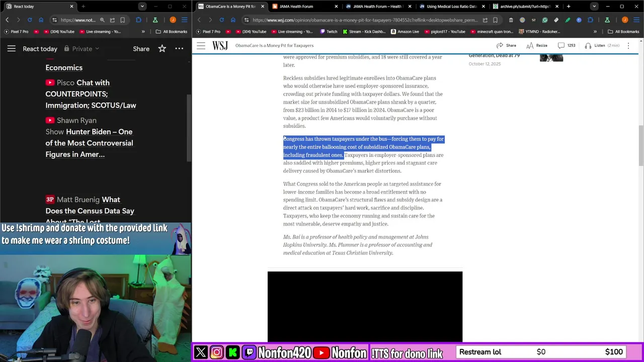Viewport: 644px width, 362px height.
Task: Click the WSJ logo
Action: (220, 45)
